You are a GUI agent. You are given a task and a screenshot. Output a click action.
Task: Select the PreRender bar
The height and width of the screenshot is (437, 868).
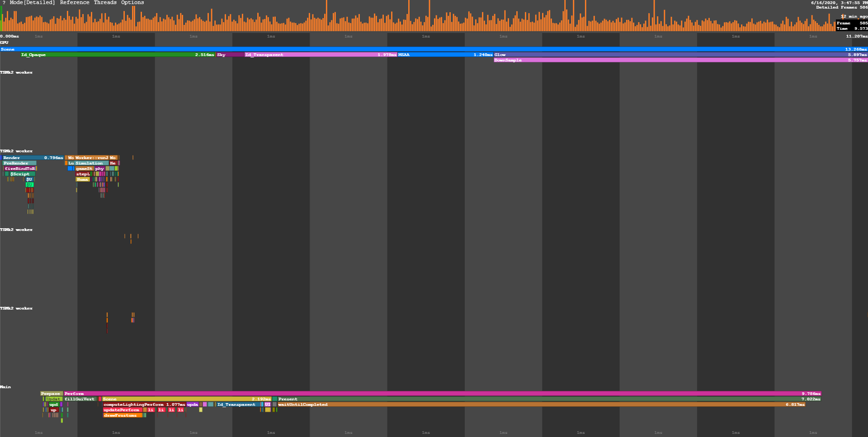coord(19,163)
